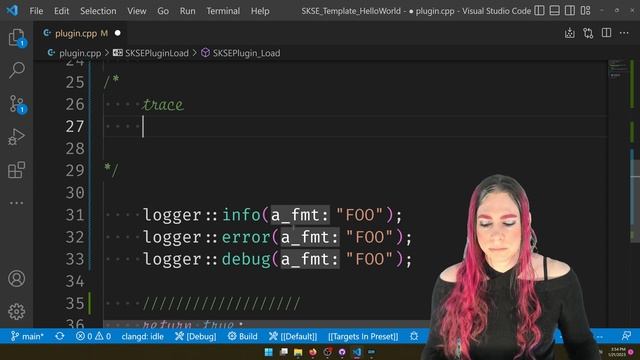
Task: Open the Run and Debug view
Action: click(x=16, y=137)
